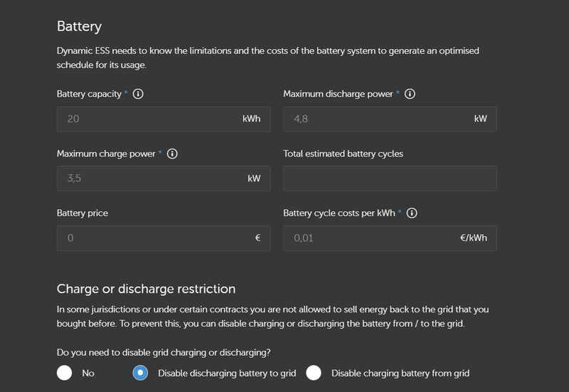Select the "No" restriction radio button
This screenshot has height=392, width=569.
coord(65,373)
